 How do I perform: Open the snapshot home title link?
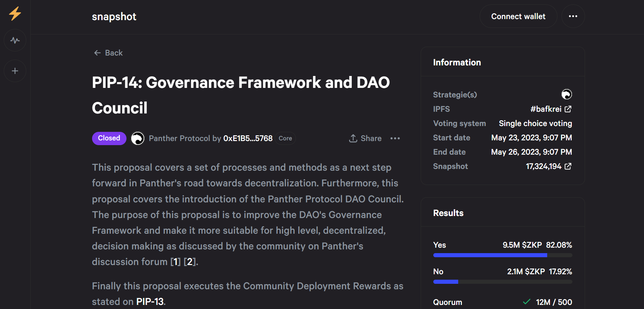tap(114, 16)
